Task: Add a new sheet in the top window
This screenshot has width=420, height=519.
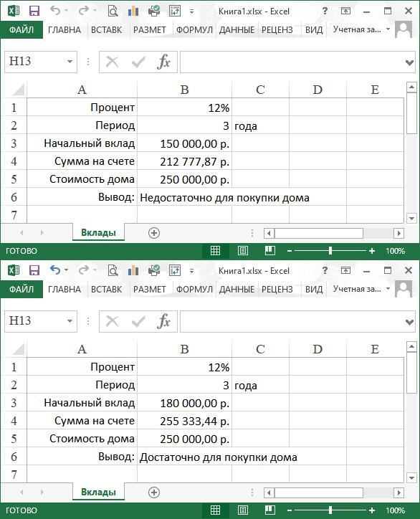Action: 154,233
